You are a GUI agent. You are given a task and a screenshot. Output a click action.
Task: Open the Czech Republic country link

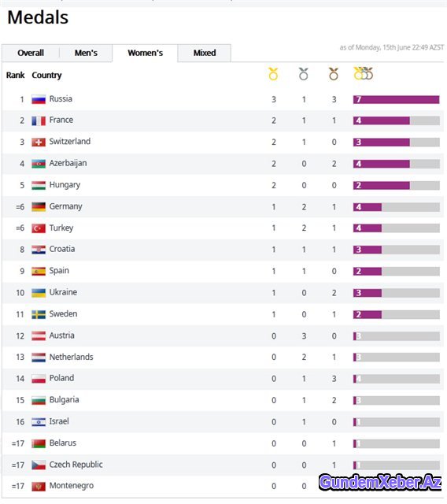tap(76, 465)
